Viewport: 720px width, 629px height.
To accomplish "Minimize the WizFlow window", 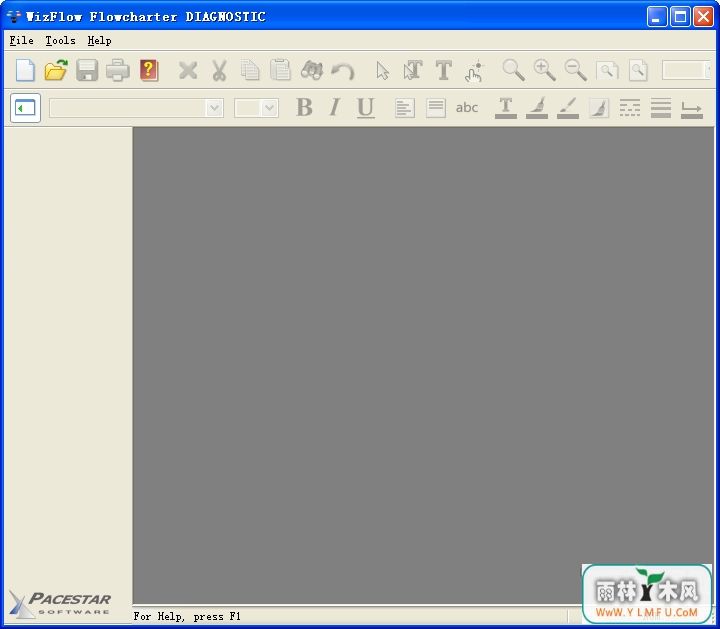I will pos(657,17).
